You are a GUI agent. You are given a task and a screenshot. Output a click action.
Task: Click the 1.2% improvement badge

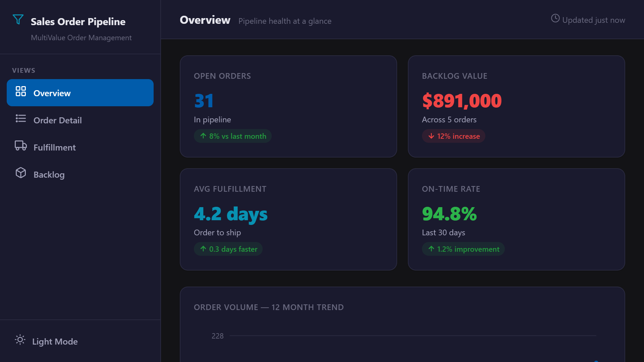tap(463, 249)
